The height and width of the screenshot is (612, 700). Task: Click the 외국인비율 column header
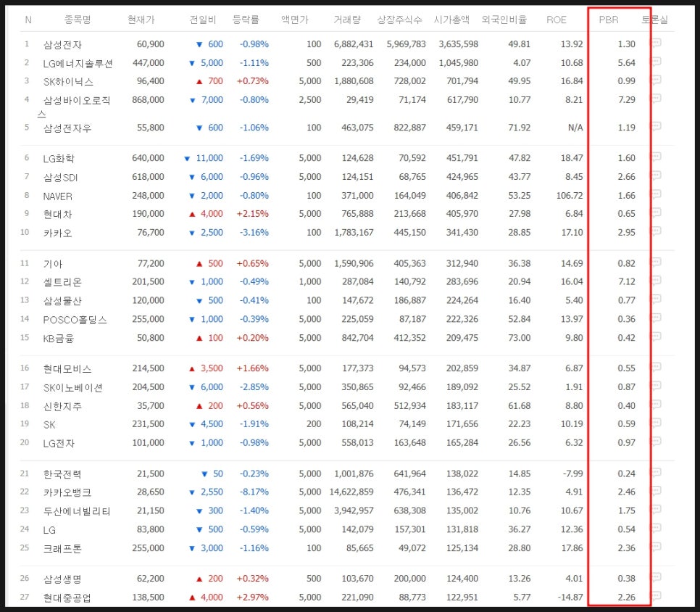click(504, 20)
